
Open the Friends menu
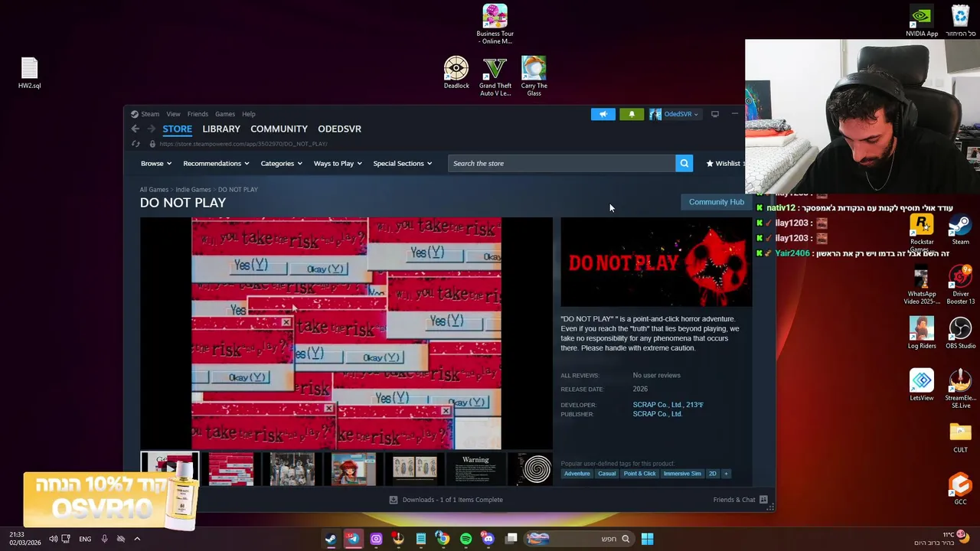pos(198,114)
